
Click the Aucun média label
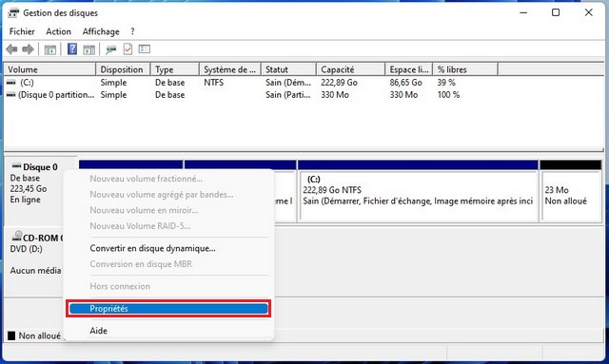(x=35, y=271)
